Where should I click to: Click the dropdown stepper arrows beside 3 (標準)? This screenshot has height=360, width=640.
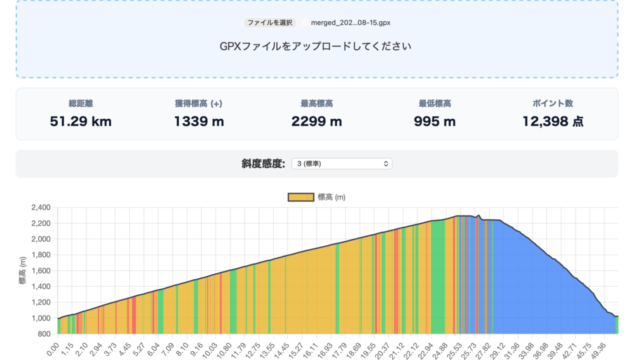(x=386, y=164)
